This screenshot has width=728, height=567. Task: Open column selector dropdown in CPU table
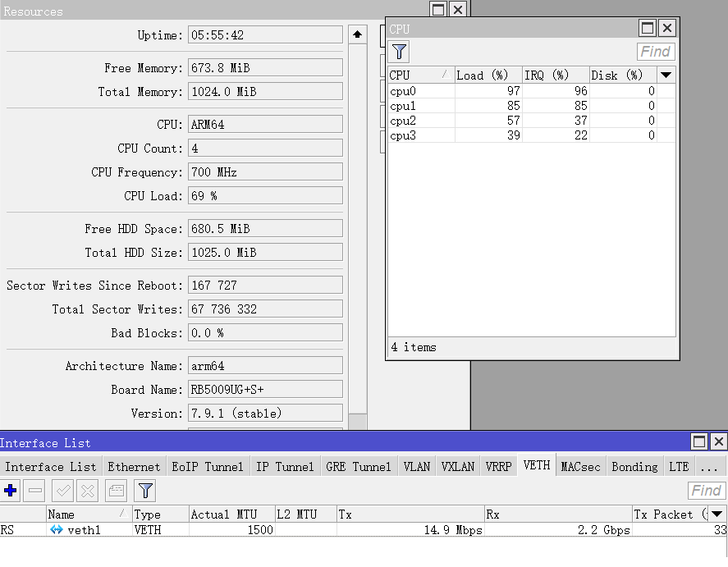(666, 75)
